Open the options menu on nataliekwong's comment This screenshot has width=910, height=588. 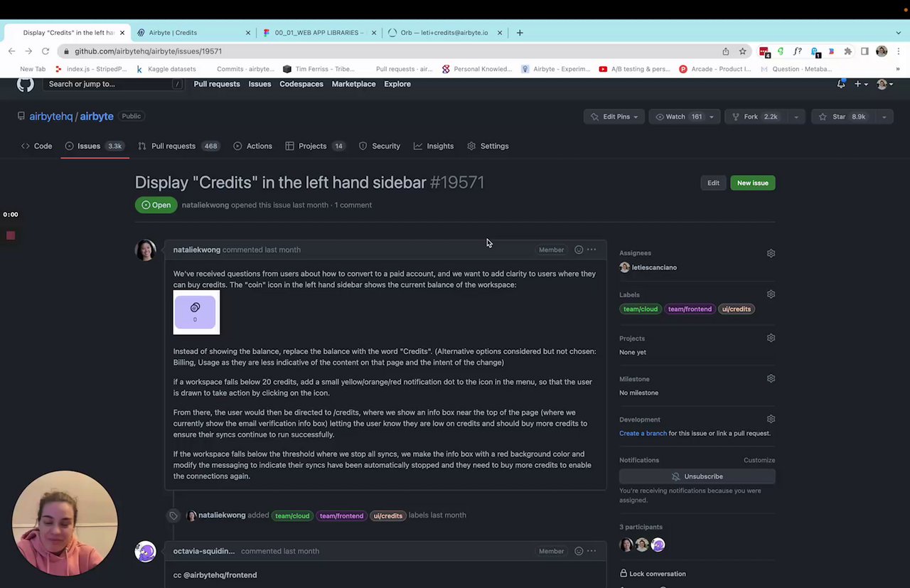point(591,250)
